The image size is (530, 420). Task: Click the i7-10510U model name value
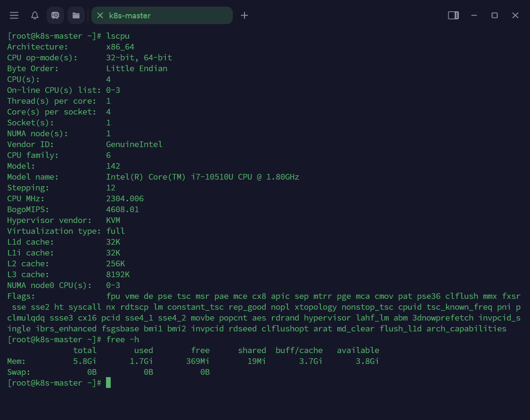203,177
